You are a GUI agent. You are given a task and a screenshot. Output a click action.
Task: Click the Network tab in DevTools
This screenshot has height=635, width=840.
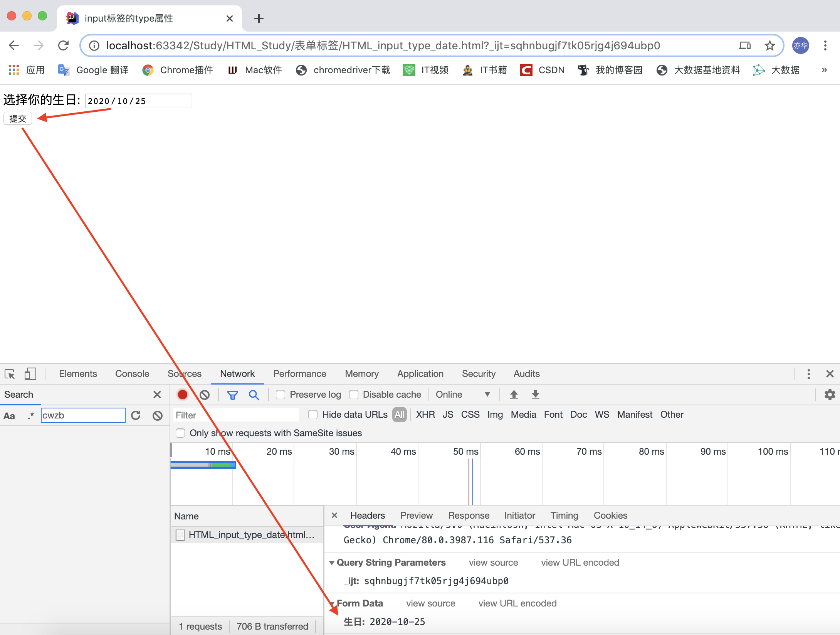click(x=237, y=373)
